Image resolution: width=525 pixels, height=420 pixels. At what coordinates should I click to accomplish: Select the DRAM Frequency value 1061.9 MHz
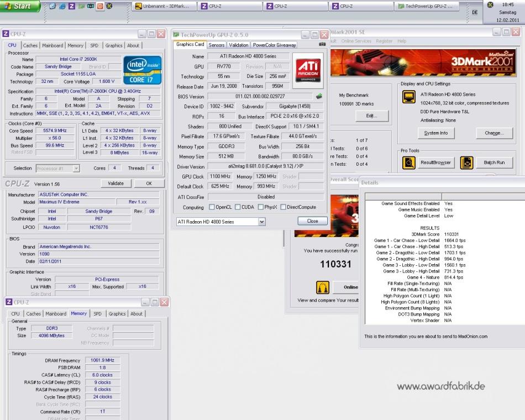[102, 360]
